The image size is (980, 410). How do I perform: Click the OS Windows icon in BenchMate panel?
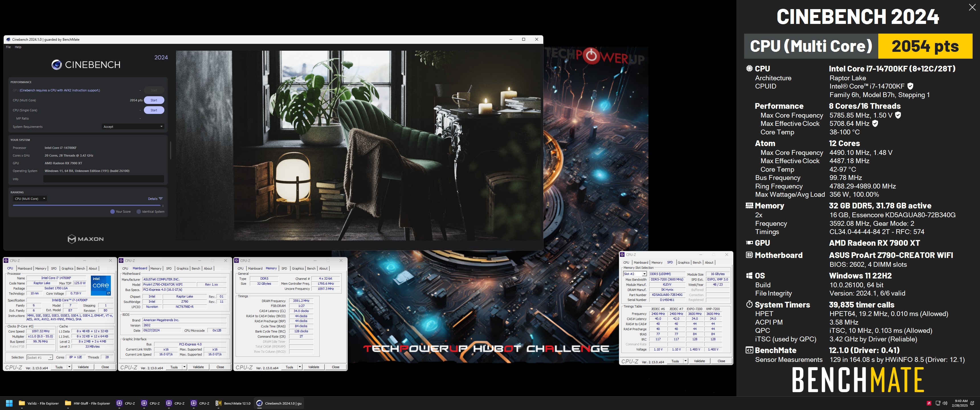(x=749, y=275)
